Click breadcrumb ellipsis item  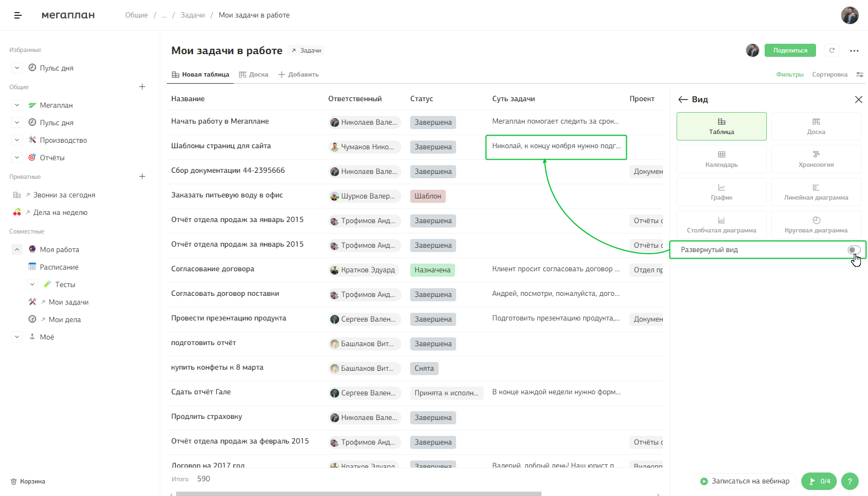click(164, 15)
